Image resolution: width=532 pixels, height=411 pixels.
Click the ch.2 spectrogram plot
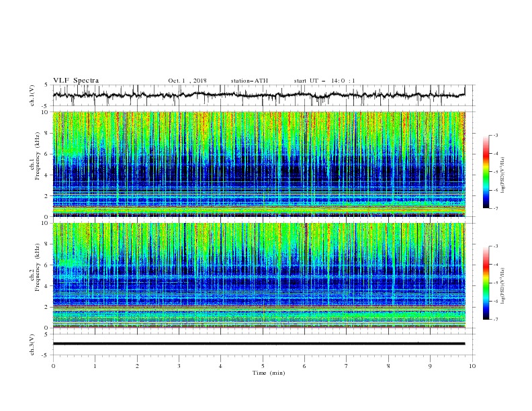click(x=259, y=275)
